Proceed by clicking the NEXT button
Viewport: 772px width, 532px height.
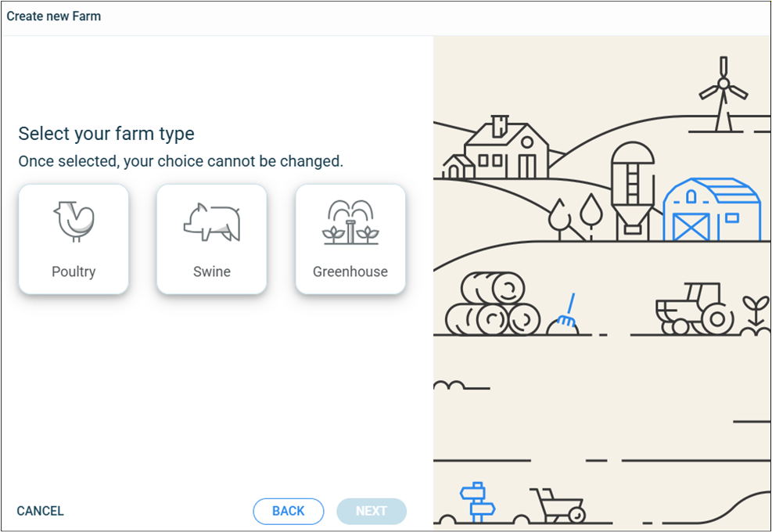[x=371, y=511]
